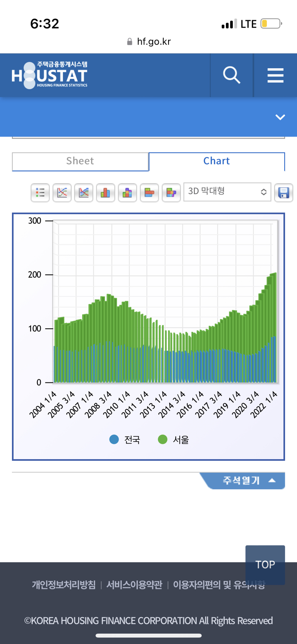
Task: Expand the blue bar chevron down
Action: click(x=280, y=117)
